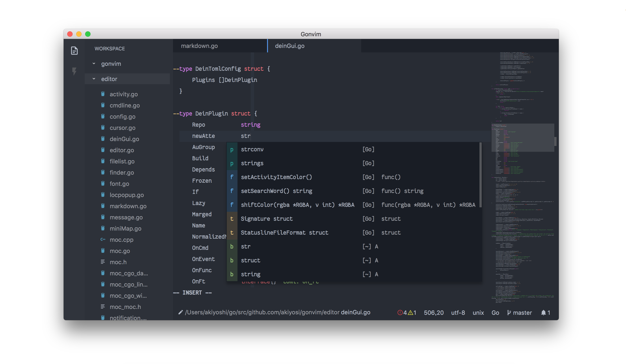The image size is (626, 364).
Task: Click the git branch icon near master
Action: point(509,313)
